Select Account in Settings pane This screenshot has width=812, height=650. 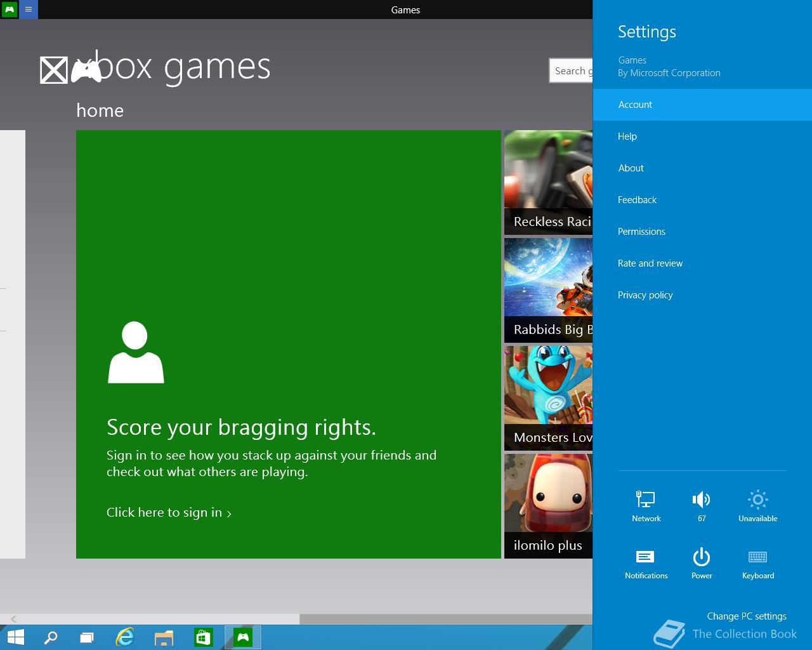[x=702, y=105]
